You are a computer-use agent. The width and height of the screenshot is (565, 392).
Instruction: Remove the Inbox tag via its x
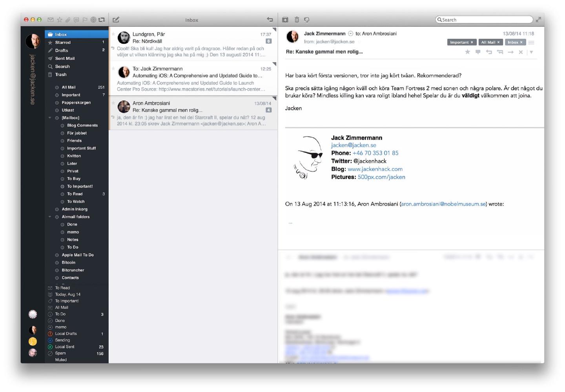point(521,42)
